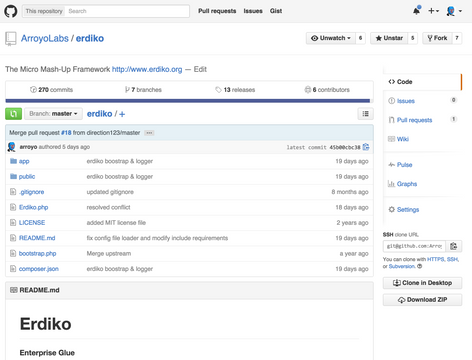Toggle the file list view icon

point(365,114)
